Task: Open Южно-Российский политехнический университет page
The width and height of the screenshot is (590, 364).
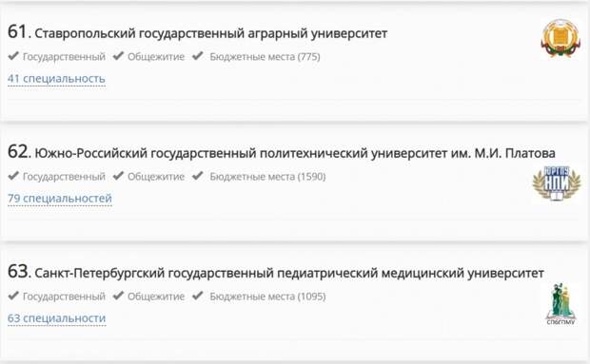Action: tap(295, 153)
